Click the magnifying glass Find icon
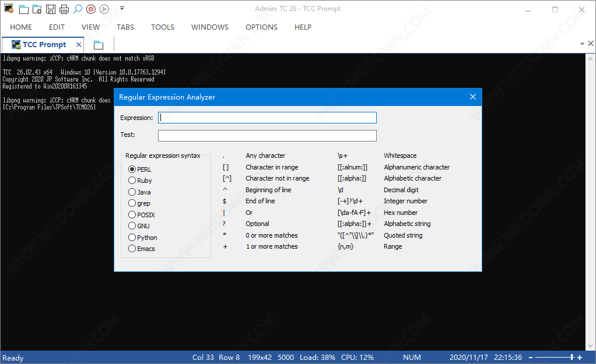 tap(78, 9)
